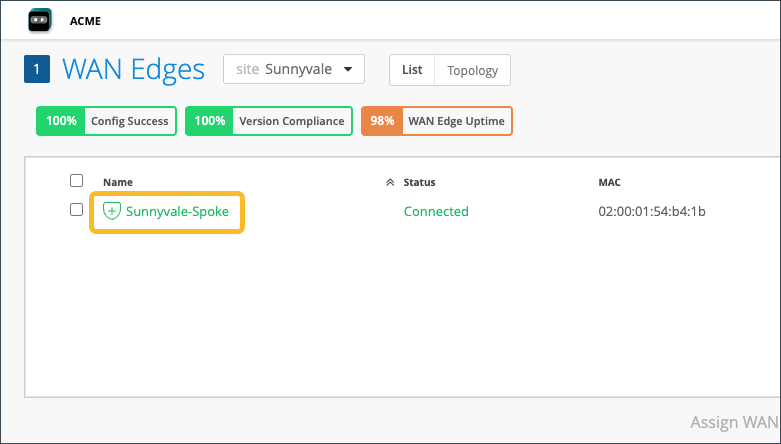
Task: Sort by the Name column header
Action: tap(118, 182)
